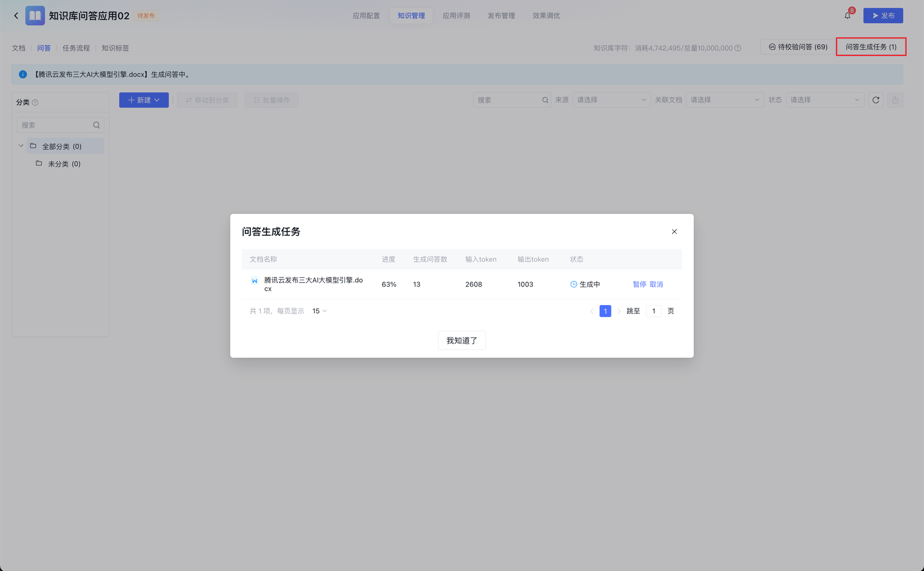Switch to the 应用评测 tab
Viewport: 924px width, 571px height.
point(456,16)
